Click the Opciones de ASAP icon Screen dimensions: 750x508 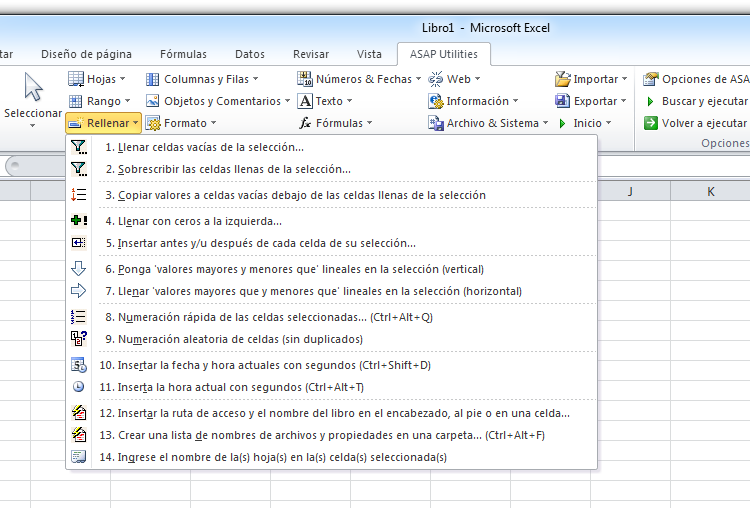point(651,79)
